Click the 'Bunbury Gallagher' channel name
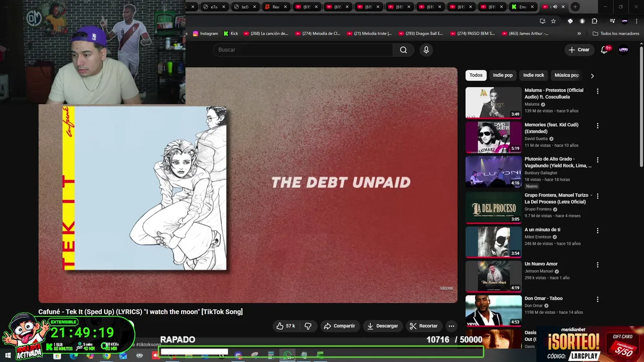 click(541, 173)
